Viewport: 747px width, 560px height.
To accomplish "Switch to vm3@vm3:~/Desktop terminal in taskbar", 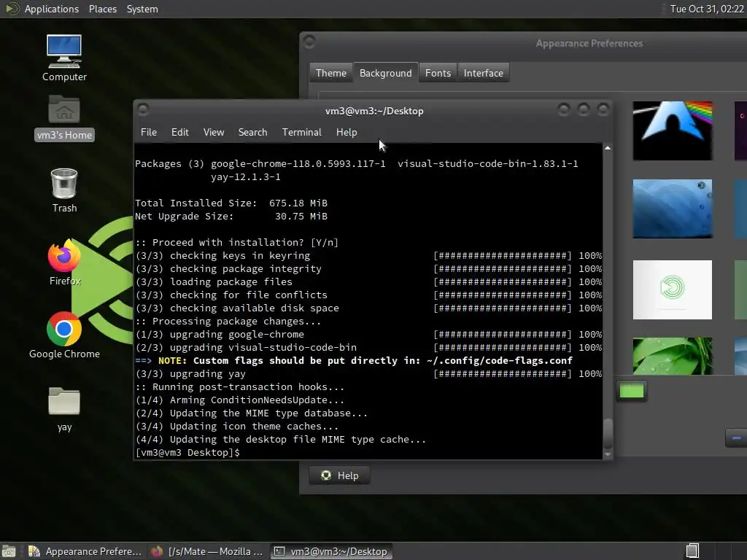I will click(331, 551).
